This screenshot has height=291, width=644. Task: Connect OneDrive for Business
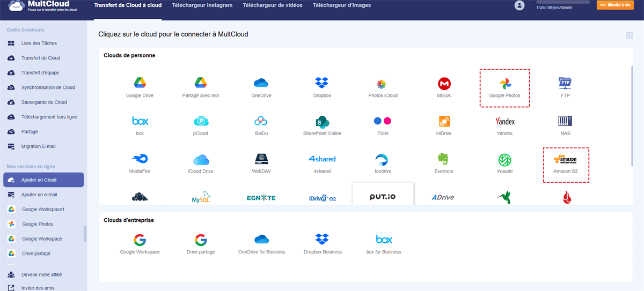261,243
